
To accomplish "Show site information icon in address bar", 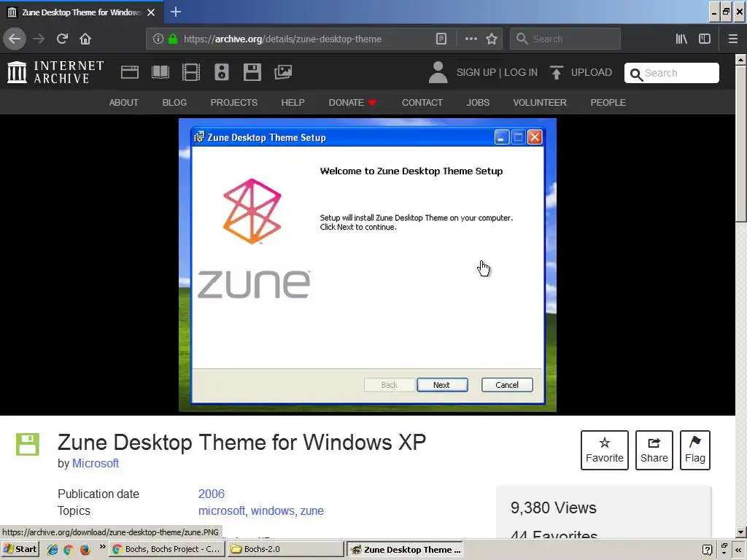I will click(158, 39).
